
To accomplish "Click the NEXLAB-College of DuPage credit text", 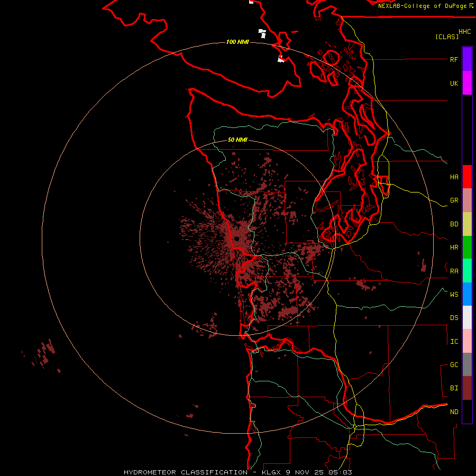I will point(422,6).
